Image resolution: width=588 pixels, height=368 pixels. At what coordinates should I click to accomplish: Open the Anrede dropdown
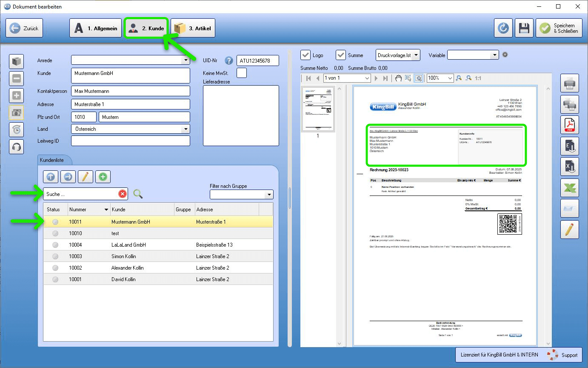pos(186,60)
